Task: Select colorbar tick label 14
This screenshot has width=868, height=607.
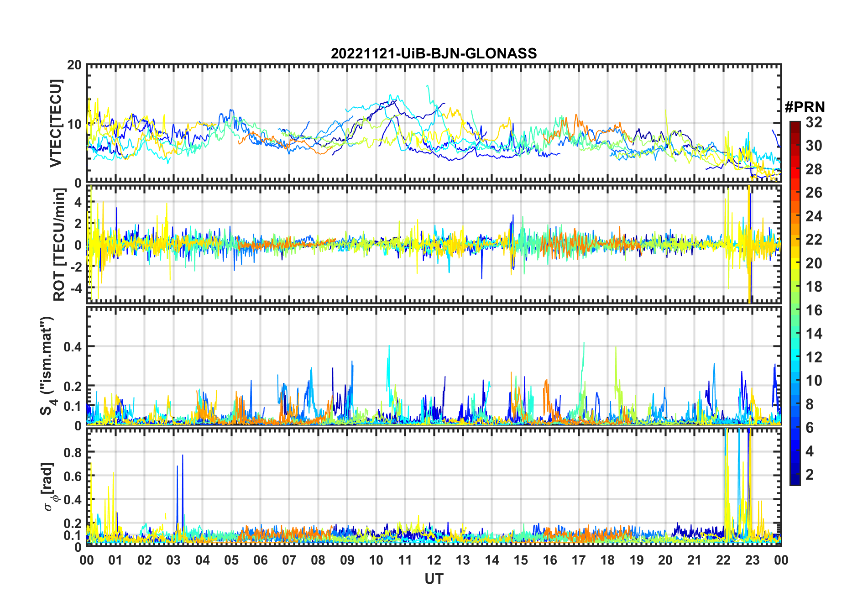Action: [x=814, y=334]
